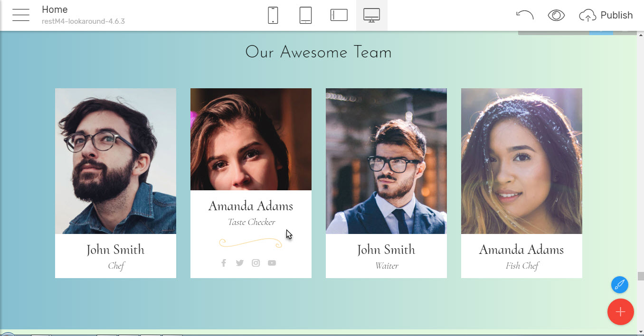Switch to tablet landscape preview

[x=339, y=15]
